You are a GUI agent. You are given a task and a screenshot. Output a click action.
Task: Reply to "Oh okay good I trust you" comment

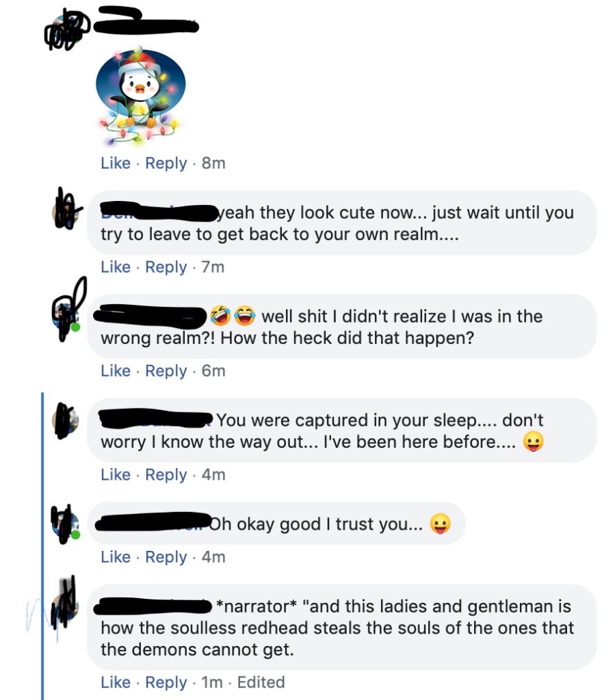click(166, 557)
